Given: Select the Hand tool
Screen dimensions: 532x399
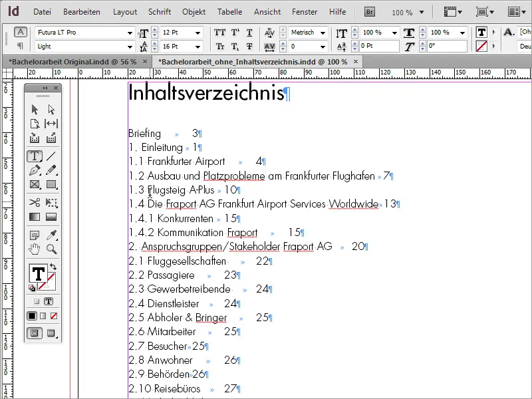Looking at the screenshot, I should tap(35, 249).
